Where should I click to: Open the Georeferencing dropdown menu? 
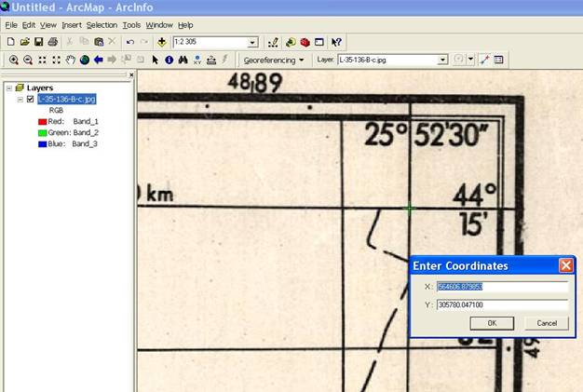click(274, 60)
